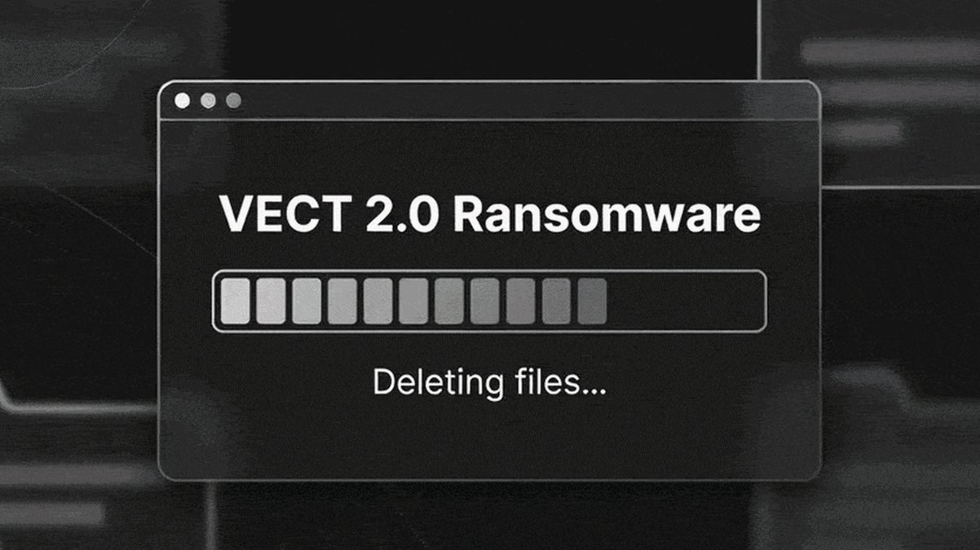Click the middle gray window control dot
Viewport: 980px width, 550px height.
(208, 100)
